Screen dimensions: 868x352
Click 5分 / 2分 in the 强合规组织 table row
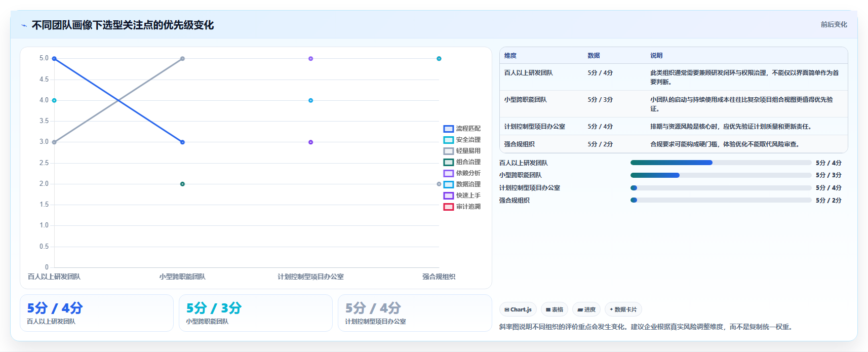pyautogui.click(x=600, y=144)
